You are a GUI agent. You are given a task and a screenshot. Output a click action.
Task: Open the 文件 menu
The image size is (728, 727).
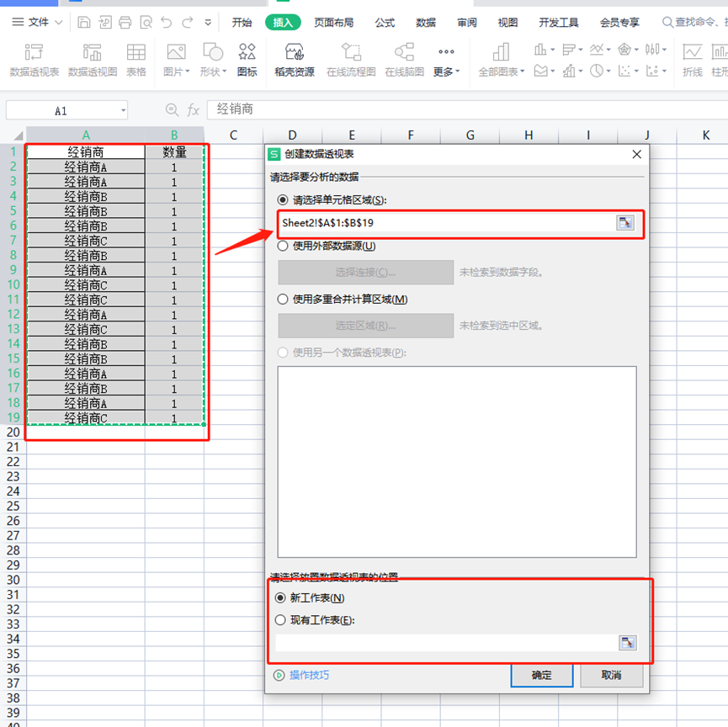[x=37, y=22]
